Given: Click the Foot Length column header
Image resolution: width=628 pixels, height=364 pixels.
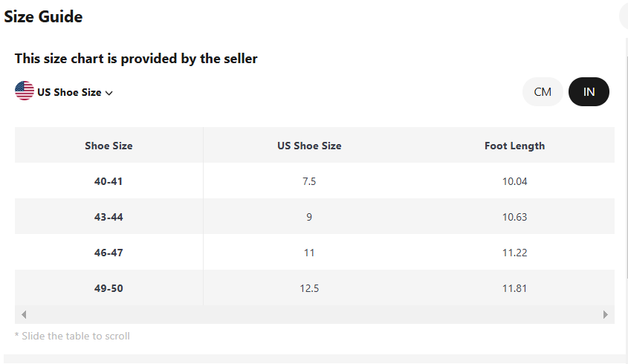Looking at the screenshot, I should coord(514,146).
